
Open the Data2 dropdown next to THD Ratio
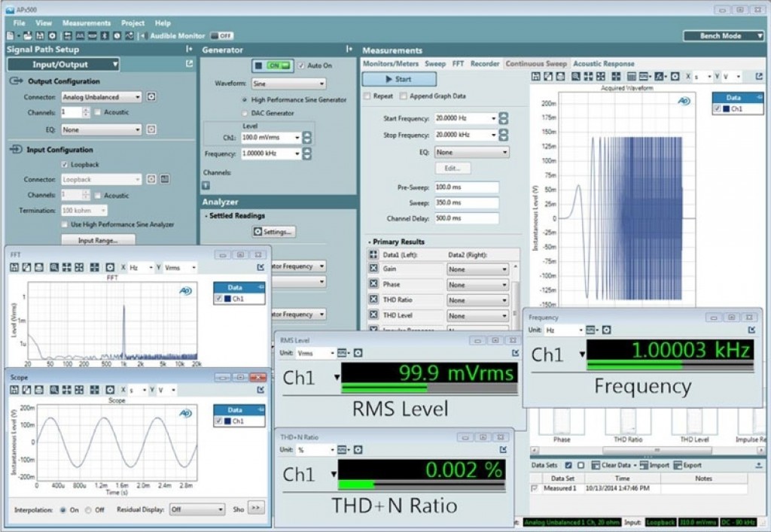(477, 299)
